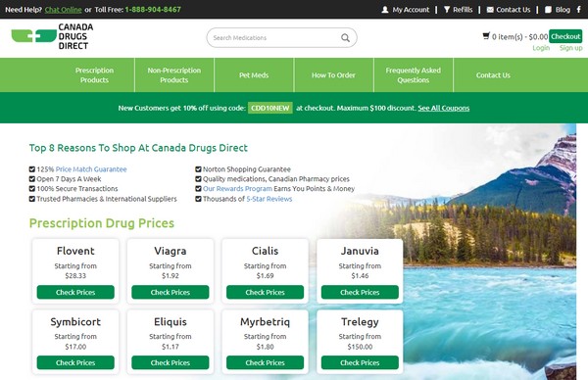Click the Blog icon in top bar
Screen dimensions: 588x380
[x=548, y=10]
